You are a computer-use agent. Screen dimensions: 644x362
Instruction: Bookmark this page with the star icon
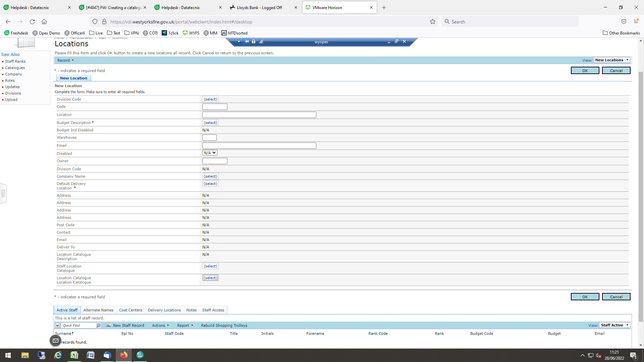tap(433, 22)
